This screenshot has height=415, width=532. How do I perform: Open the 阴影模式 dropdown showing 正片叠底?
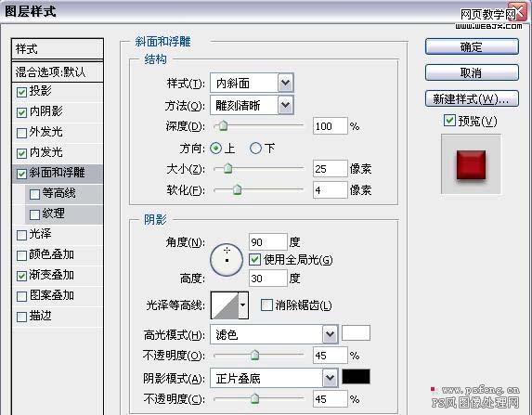274,378
